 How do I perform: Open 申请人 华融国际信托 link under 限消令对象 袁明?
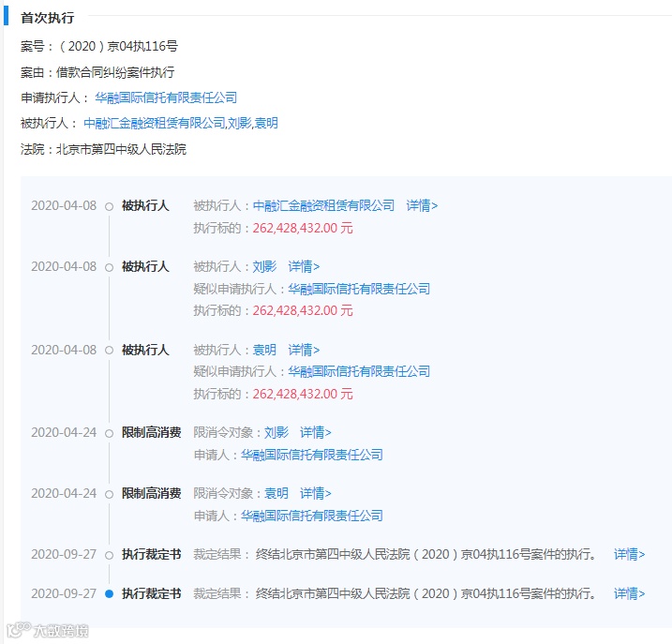tap(312, 516)
